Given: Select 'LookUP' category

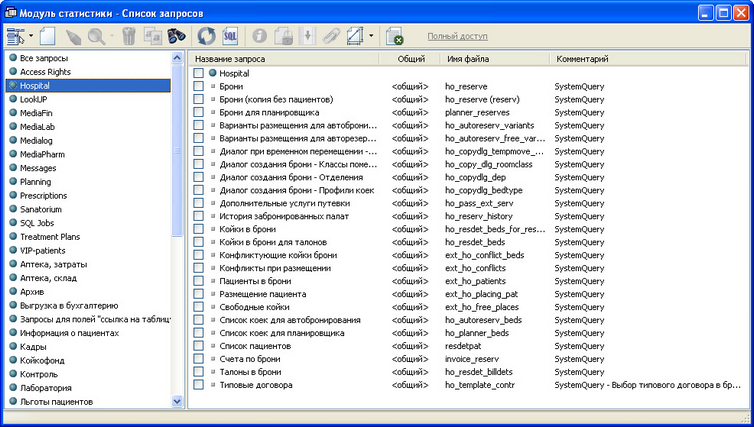Looking at the screenshot, I should pos(33,100).
